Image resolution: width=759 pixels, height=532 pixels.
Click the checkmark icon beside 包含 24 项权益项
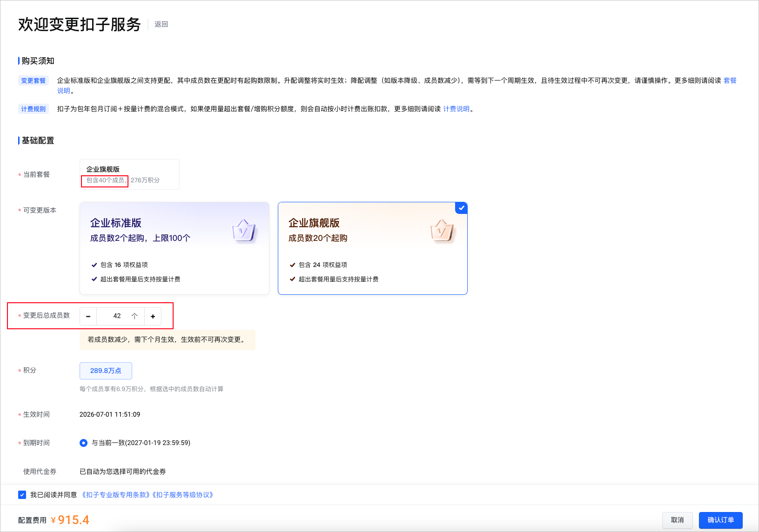point(293,265)
